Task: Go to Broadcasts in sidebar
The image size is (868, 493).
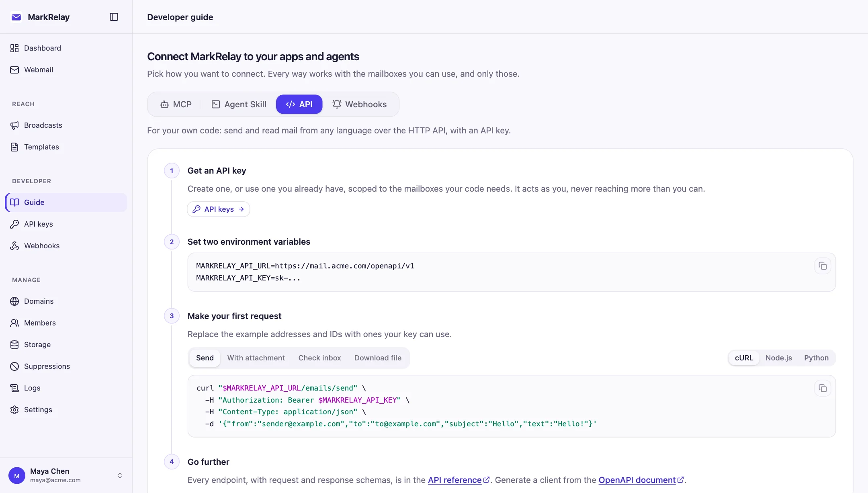Action: (x=66, y=125)
